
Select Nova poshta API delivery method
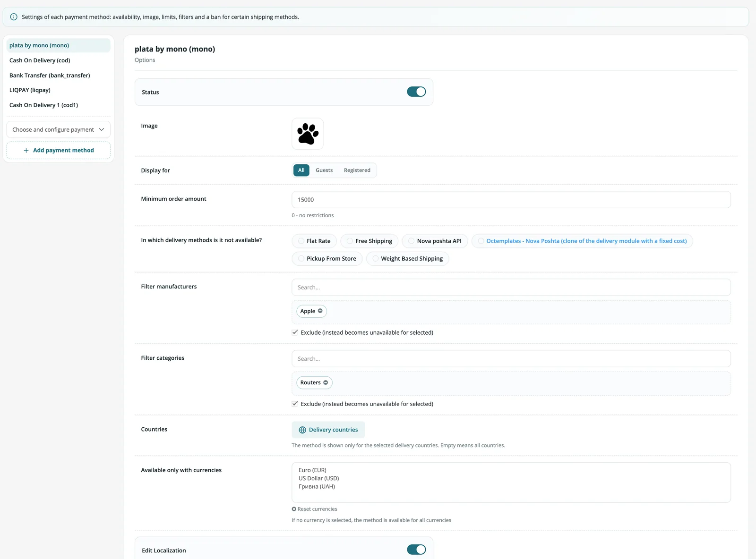click(435, 241)
